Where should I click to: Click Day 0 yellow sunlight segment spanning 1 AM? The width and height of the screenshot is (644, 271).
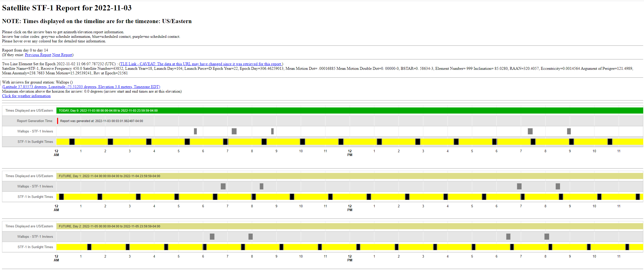[x=91, y=142]
